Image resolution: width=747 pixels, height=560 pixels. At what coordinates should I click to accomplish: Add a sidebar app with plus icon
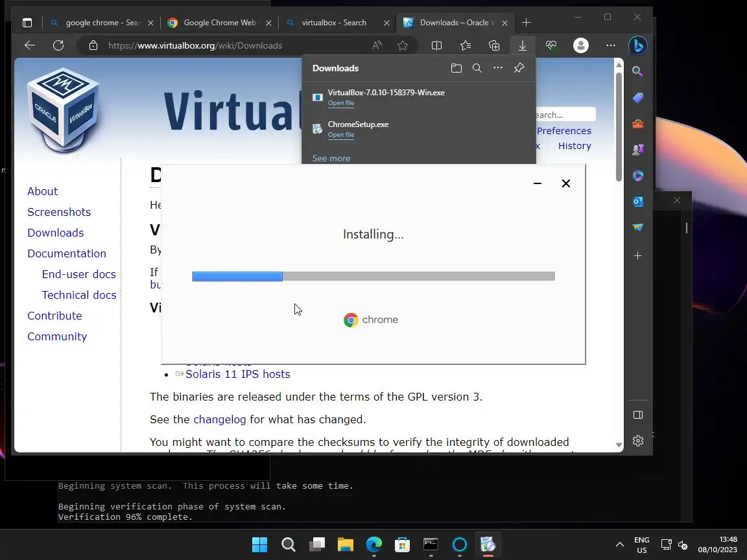point(638,256)
